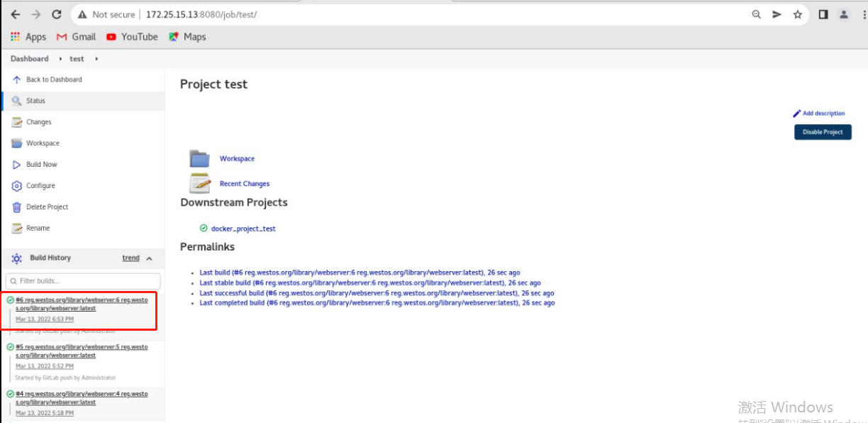The height and width of the screenshot is (423, 868).
Task: Click the Rename notepad icon in sidebar
Action: click(17, 229)
